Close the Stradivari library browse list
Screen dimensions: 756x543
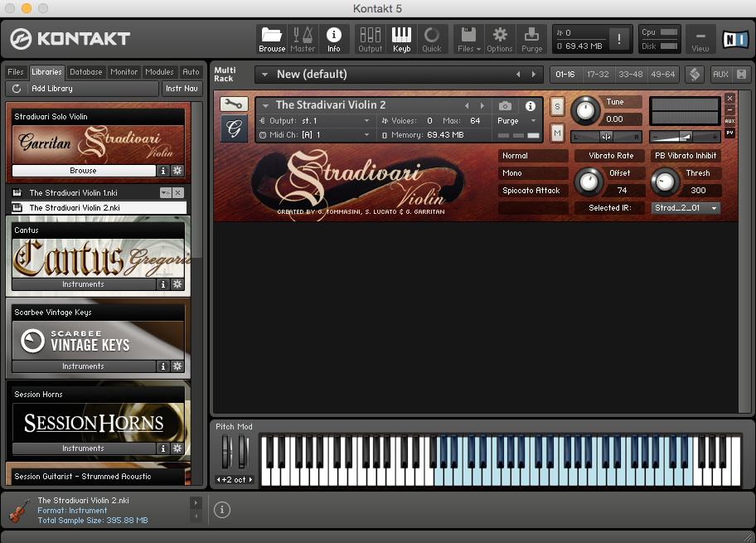178,193
